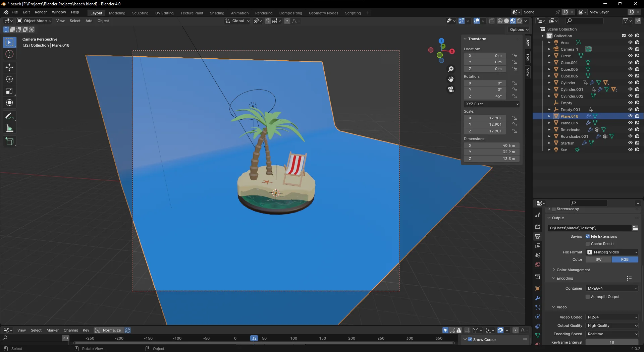Click the Keyframe Interval value slider
This screenshot has height=352, width=644.
[612, 342]
